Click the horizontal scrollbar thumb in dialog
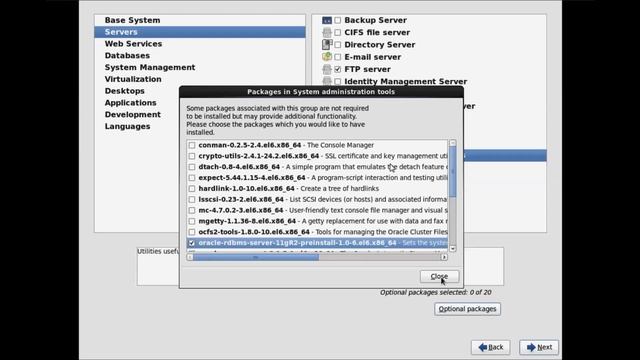This screenshot has width=640, height=360. [x=256, y=257]
